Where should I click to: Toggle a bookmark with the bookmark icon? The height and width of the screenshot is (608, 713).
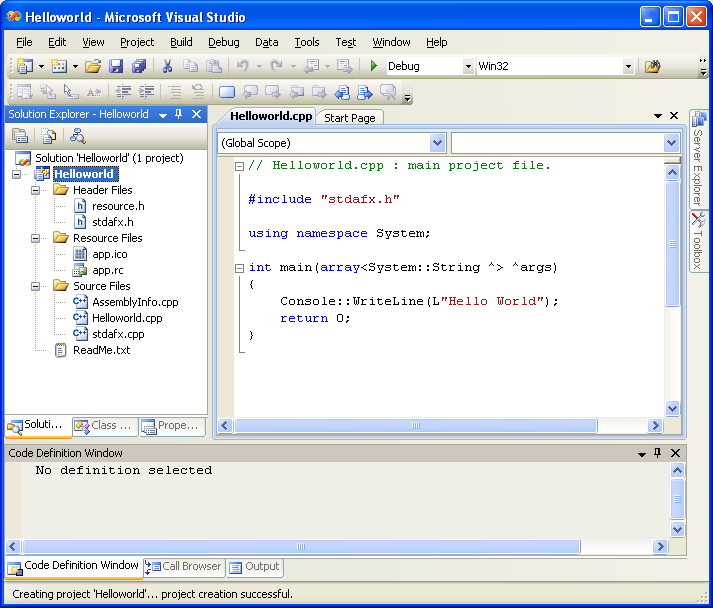click(x=227, y=92)
